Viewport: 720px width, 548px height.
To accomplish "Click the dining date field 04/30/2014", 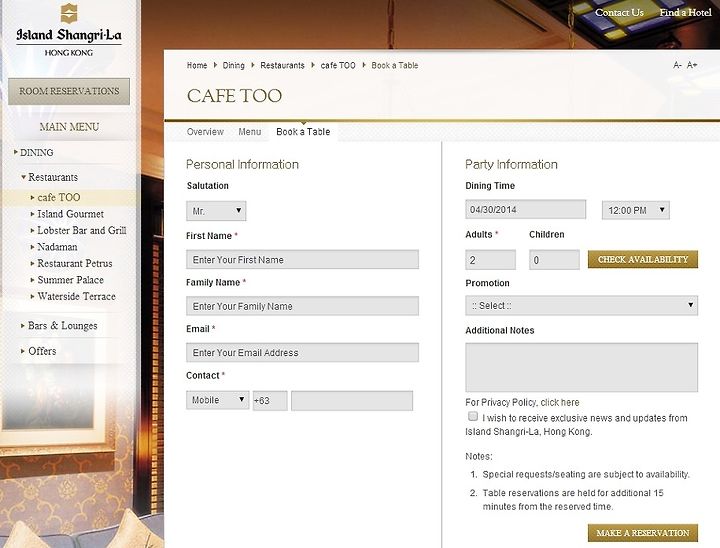I will 525,209.
